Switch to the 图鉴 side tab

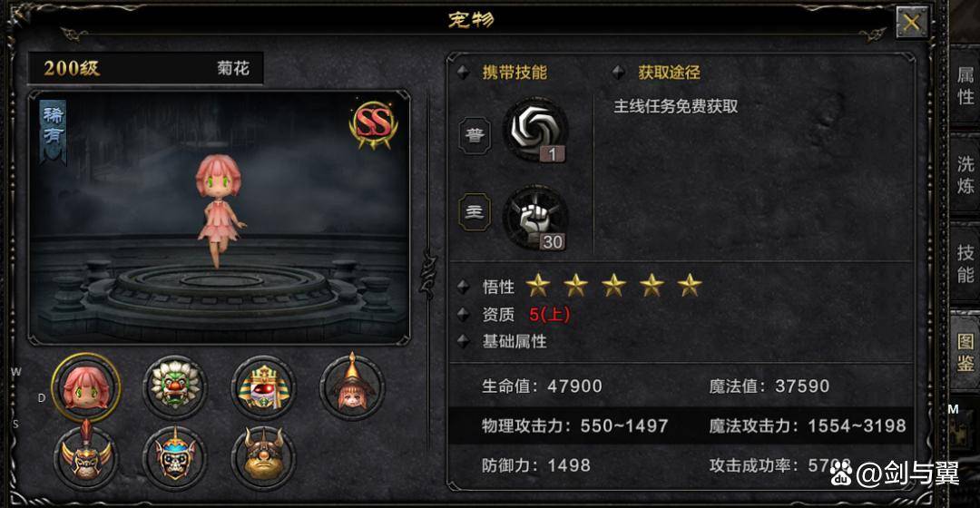[965, 352]
